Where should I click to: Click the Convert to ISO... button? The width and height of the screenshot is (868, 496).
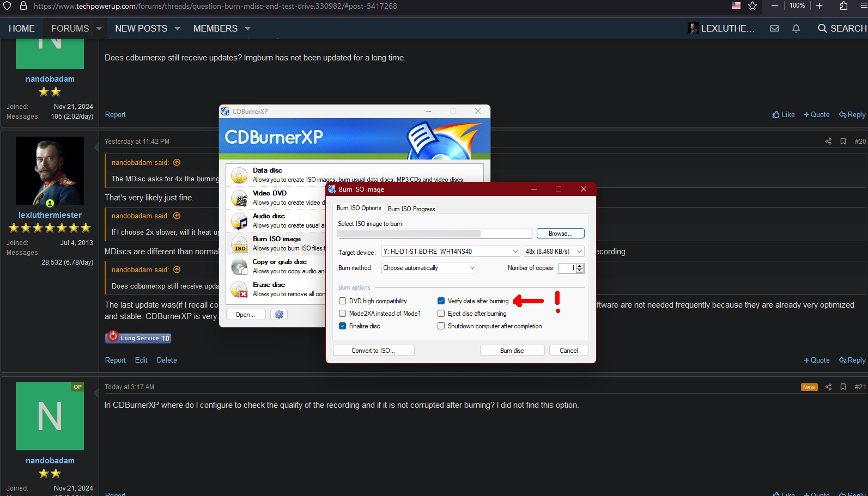click(x=373, y=351)
